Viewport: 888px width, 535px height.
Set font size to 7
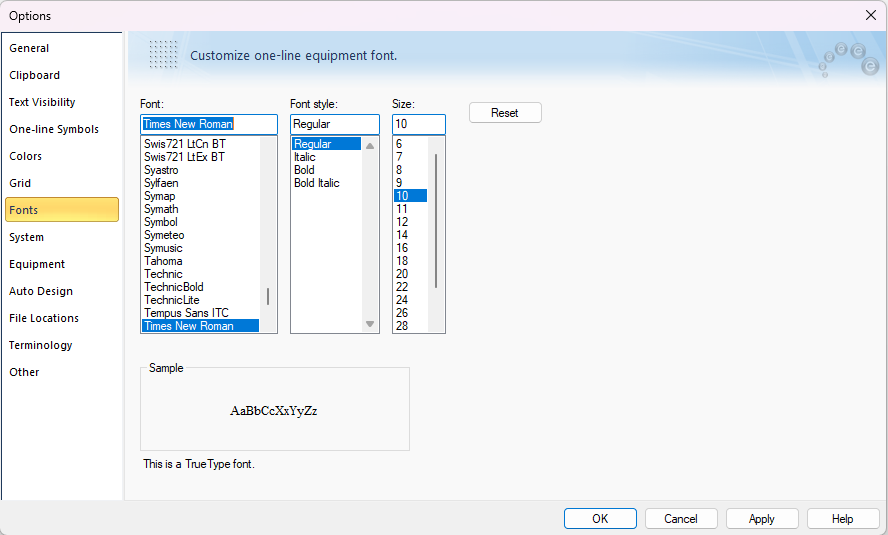pos(411,157)
